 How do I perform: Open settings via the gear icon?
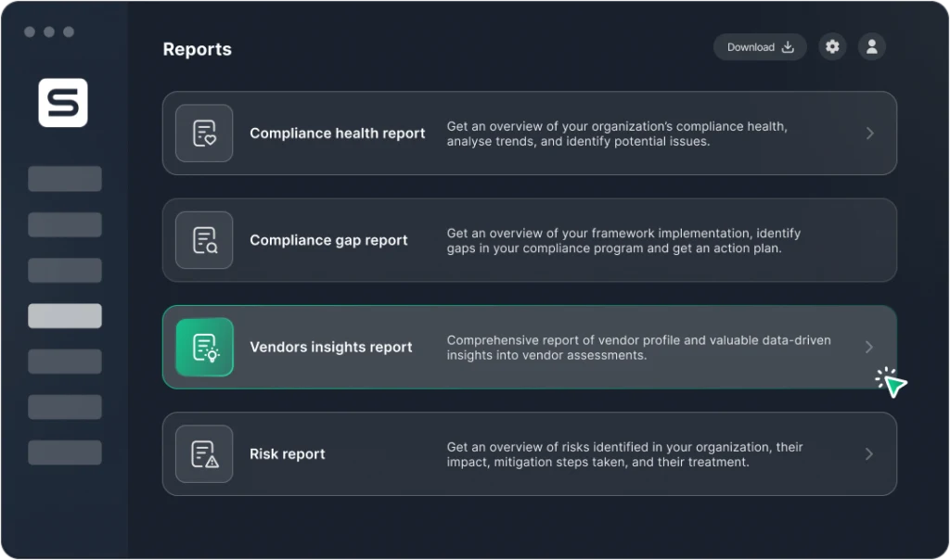point(832,47)
